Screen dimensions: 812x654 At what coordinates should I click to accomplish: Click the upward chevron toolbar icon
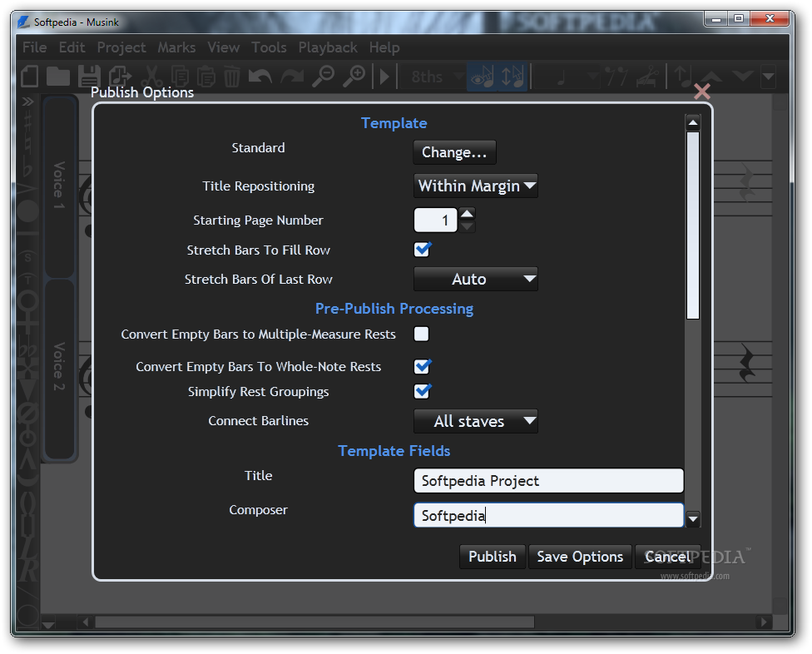click(712, 77)
